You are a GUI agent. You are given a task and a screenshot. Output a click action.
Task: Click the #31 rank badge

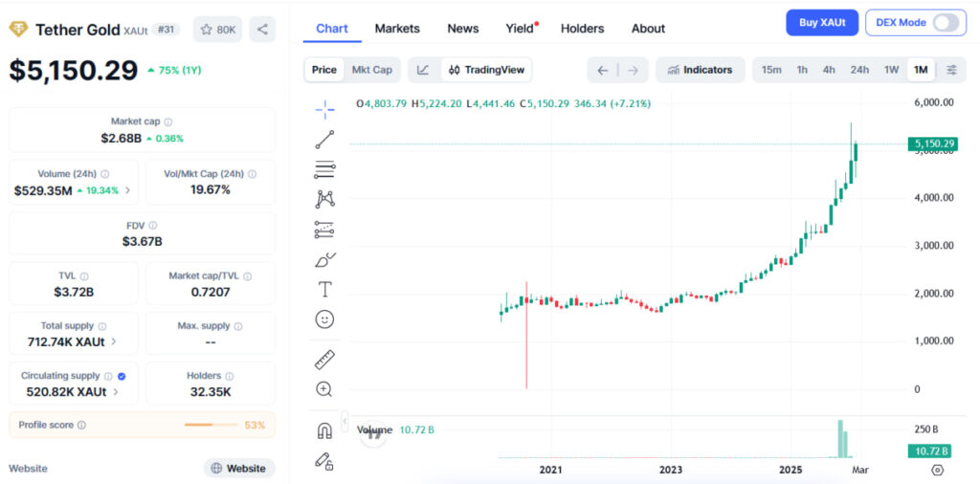click(166, 30)
